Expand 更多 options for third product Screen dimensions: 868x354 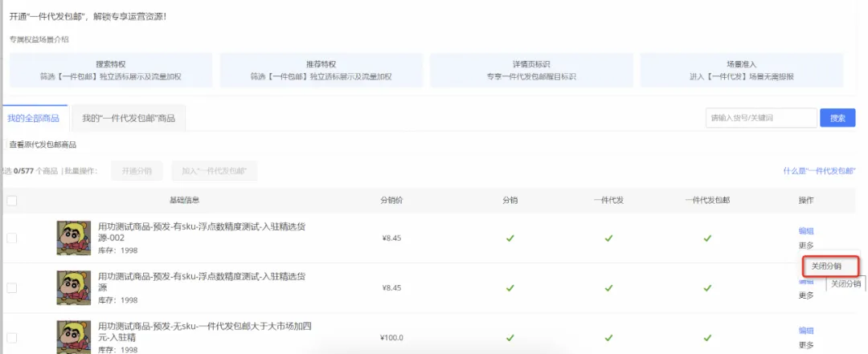[x=806, y=344]
